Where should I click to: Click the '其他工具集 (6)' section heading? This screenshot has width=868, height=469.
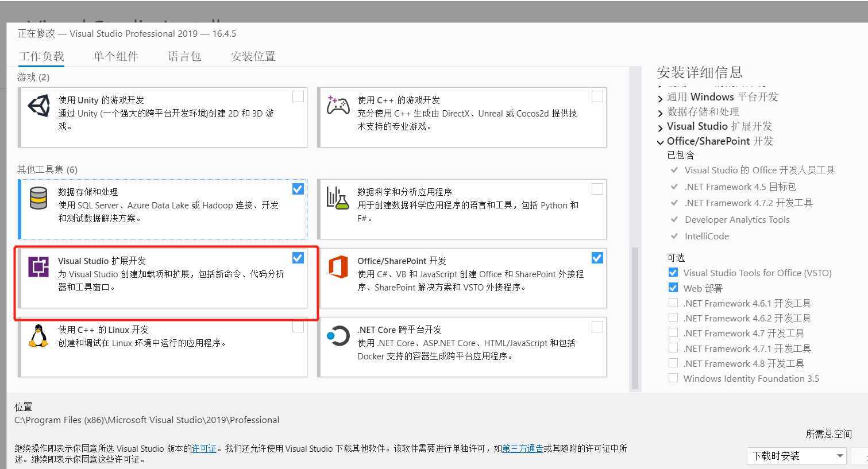coord(47,169)
